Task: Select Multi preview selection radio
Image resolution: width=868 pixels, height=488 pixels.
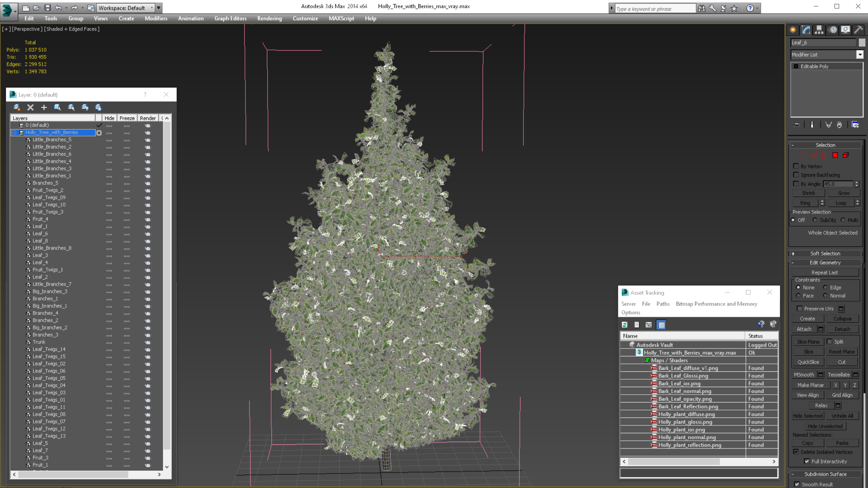Action: click(843, 220)
